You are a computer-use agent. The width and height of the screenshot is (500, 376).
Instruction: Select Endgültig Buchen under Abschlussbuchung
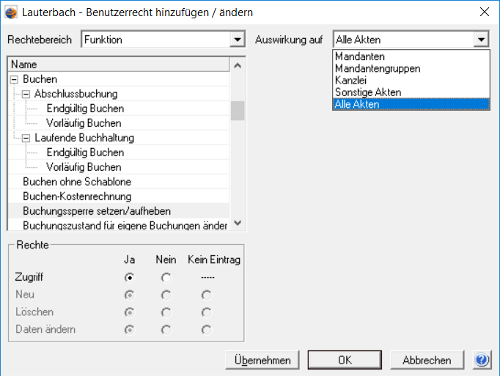[x=85, y=109]
